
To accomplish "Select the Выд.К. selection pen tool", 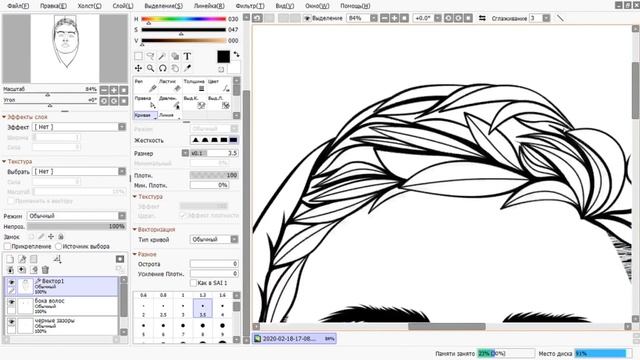I will click(x=194, y=102).
